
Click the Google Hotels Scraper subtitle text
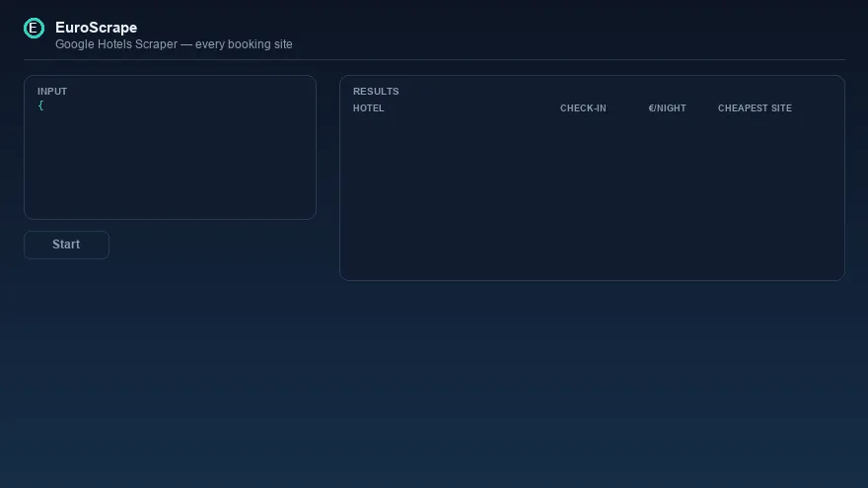coord(174,44)
